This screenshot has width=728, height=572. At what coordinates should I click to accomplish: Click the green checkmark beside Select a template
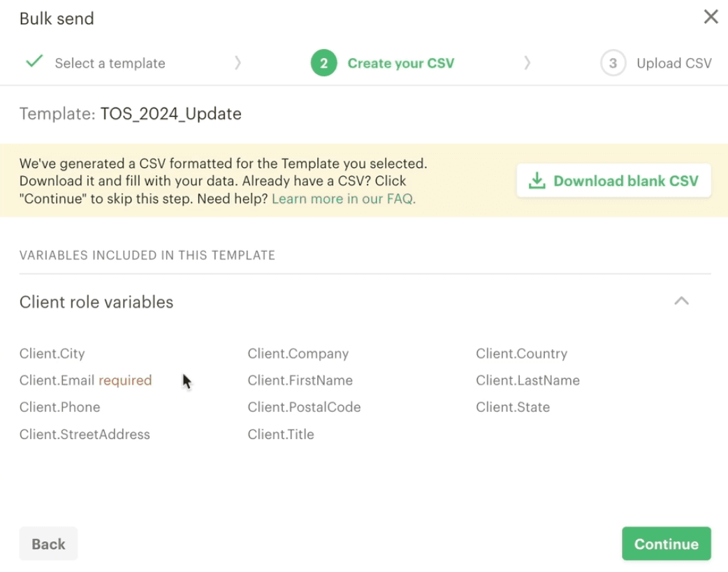pyautogui.click(x=34, y=62)
